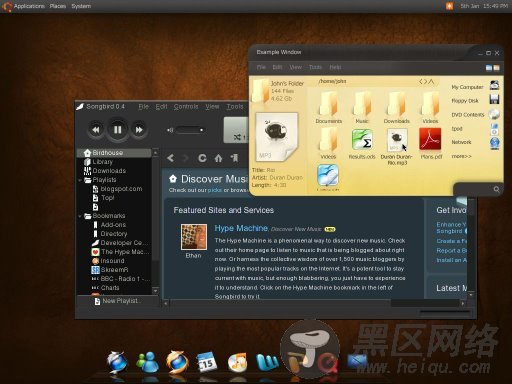The image size is (512, 384).
Task: Adjust the Songbird volume slider
Action: coord(190,130)
